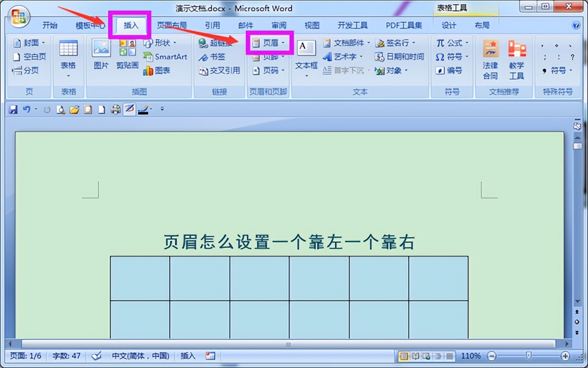Click the quick print icon
Screen dimensions: 588x368
tap(116, 109)
